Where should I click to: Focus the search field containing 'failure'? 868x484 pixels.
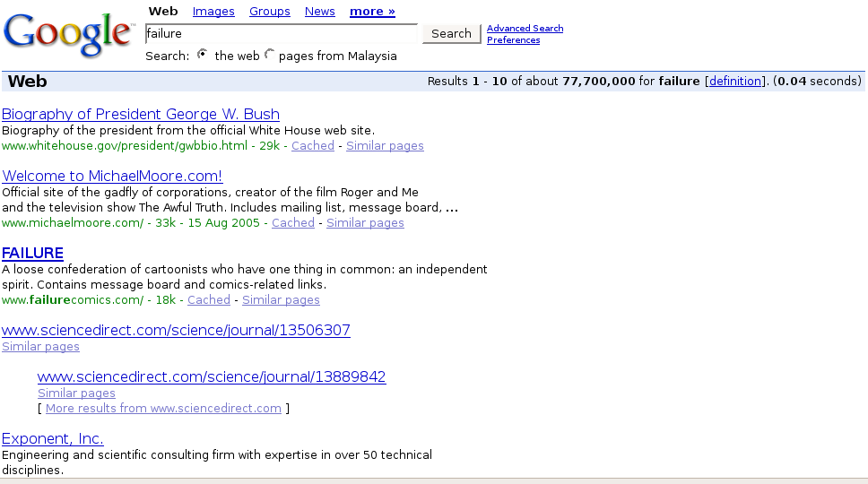point(282,33)
